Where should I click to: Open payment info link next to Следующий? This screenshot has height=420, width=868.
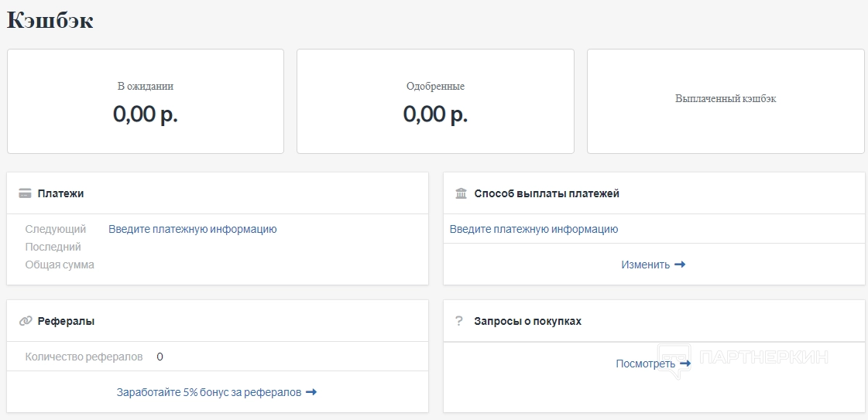(x=192, y=229)
